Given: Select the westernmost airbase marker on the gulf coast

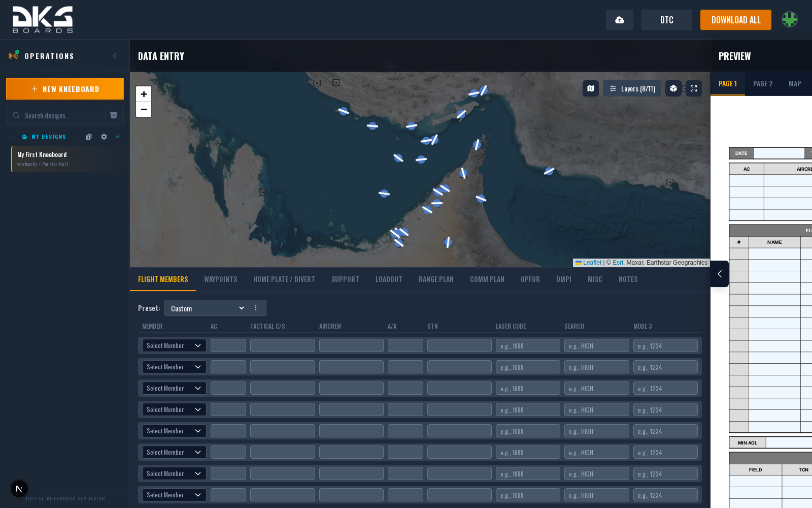Looking at the screenshot, I should (344, 111).
